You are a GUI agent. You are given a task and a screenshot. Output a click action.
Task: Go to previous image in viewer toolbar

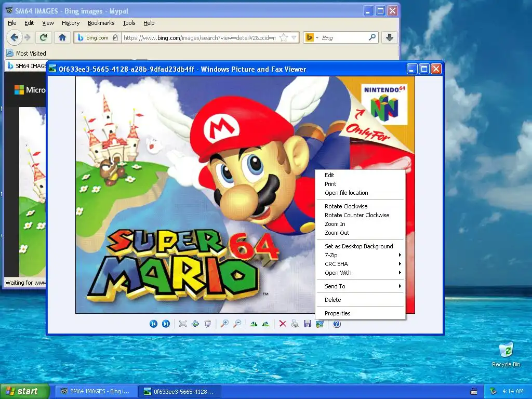(x=153, y=324)
